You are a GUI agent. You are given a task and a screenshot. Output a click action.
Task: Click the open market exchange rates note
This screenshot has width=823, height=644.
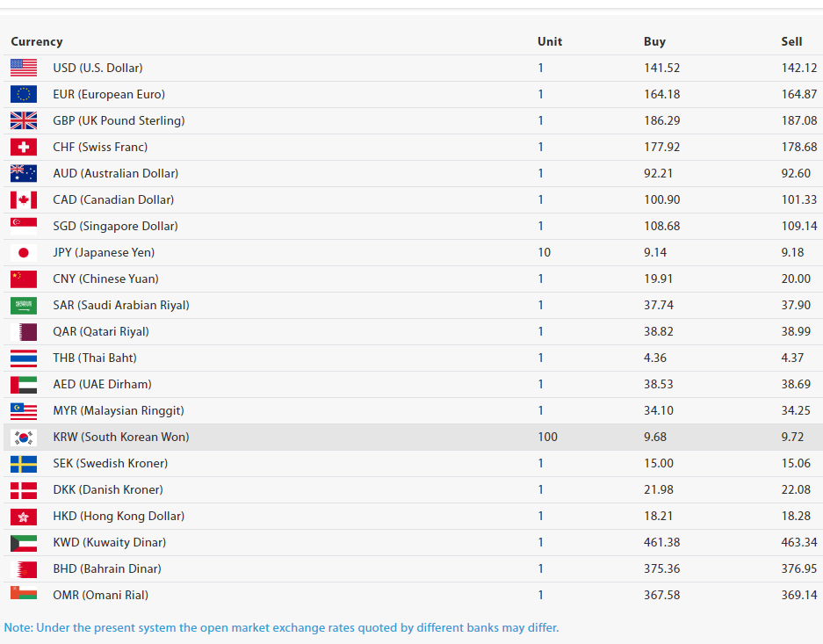tap(281, 627)
